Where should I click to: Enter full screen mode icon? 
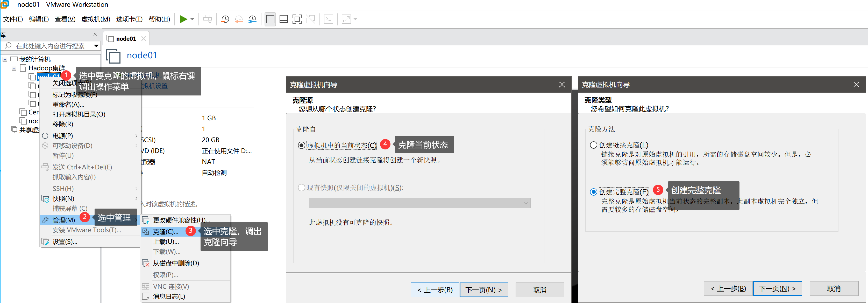(297, 19)
